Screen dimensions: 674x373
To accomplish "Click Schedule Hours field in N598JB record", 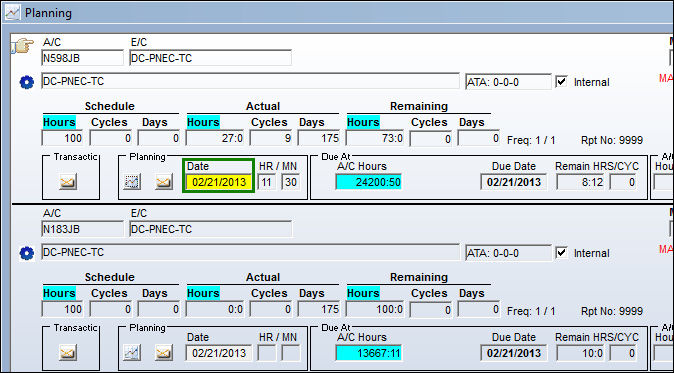I will [63, 138].
